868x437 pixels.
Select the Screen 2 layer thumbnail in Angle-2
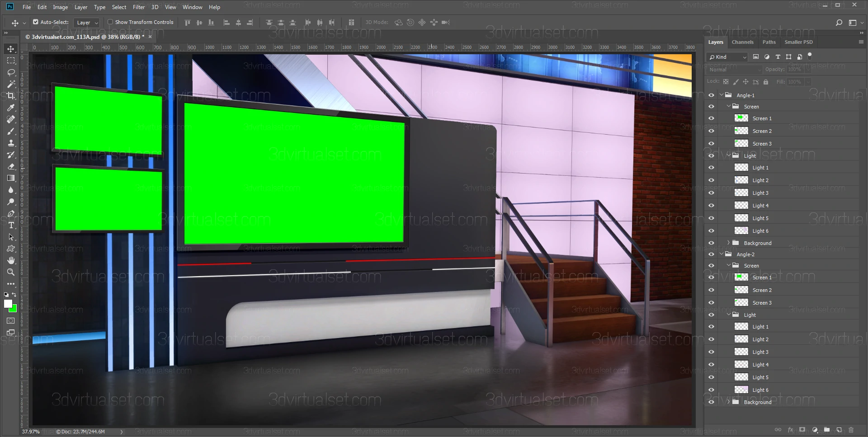pyautogui.click(x=741, y=290)
